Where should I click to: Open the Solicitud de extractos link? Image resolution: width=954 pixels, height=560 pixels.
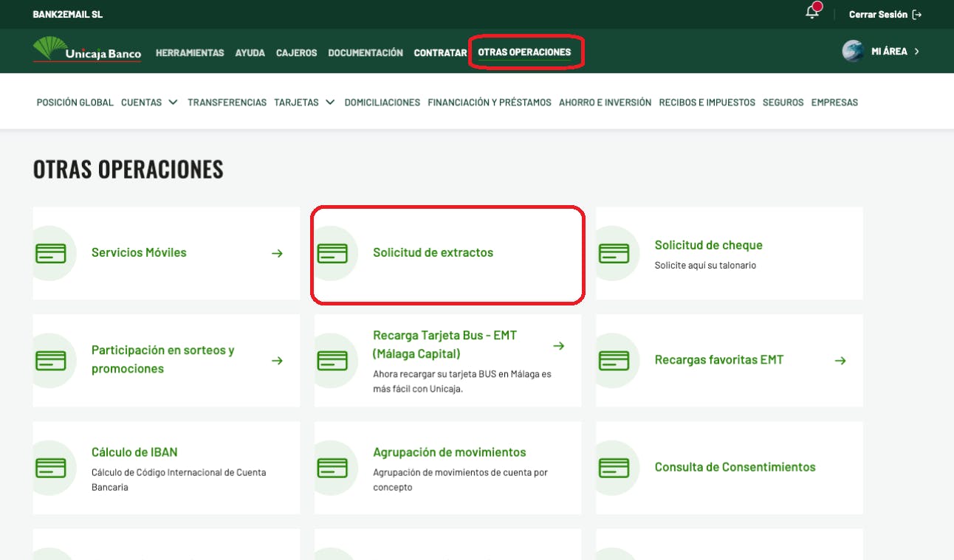433,252
